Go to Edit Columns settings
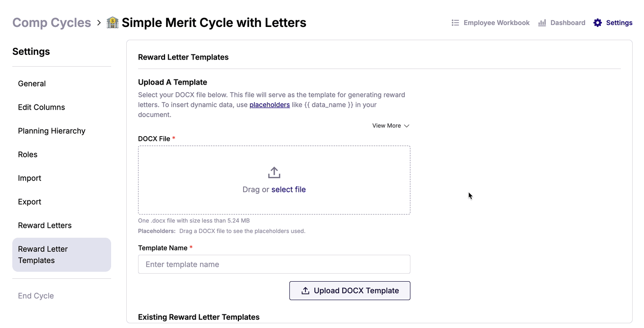The width and height of the screenshot is (644, 328). 42,107
